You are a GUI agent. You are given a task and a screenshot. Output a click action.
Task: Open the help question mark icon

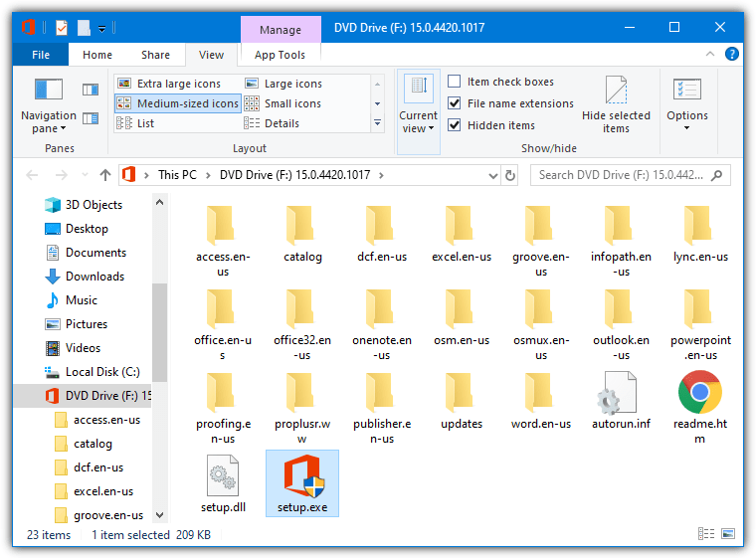(731, 54)
